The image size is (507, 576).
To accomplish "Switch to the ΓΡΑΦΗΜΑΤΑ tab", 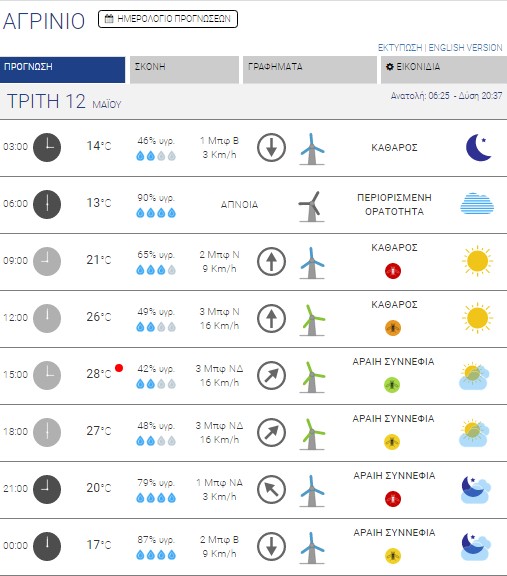I will (x=310, y=70).
